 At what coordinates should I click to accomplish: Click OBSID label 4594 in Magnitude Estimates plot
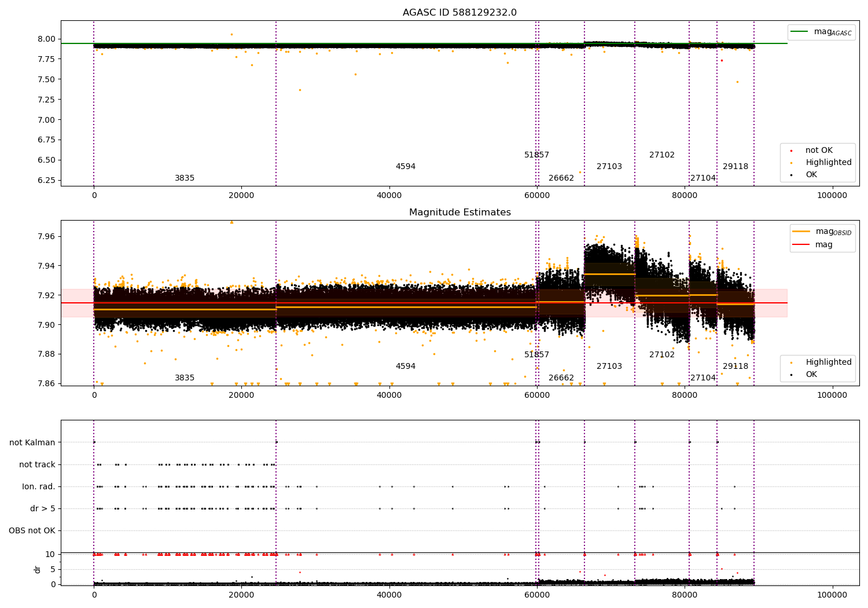[406, 367]
